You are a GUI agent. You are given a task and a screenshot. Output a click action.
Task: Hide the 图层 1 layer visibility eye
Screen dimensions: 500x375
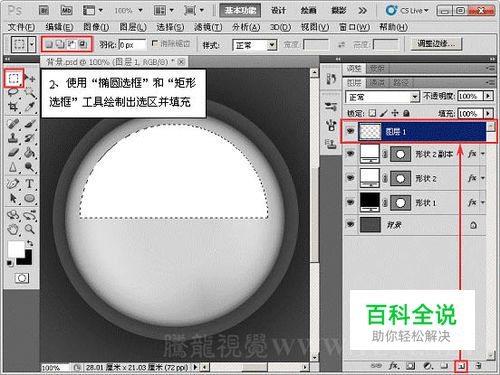pos(350,131)
